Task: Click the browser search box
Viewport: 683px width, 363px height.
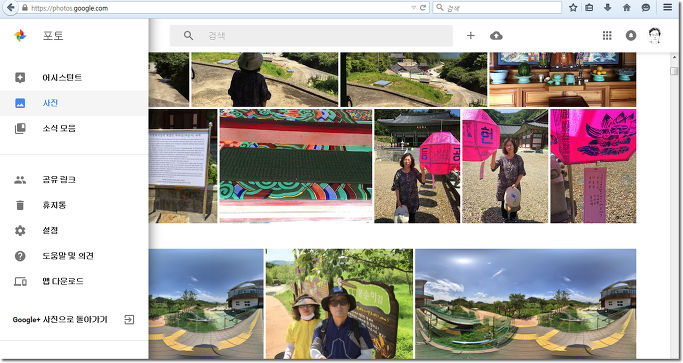Action: [497, 8]
